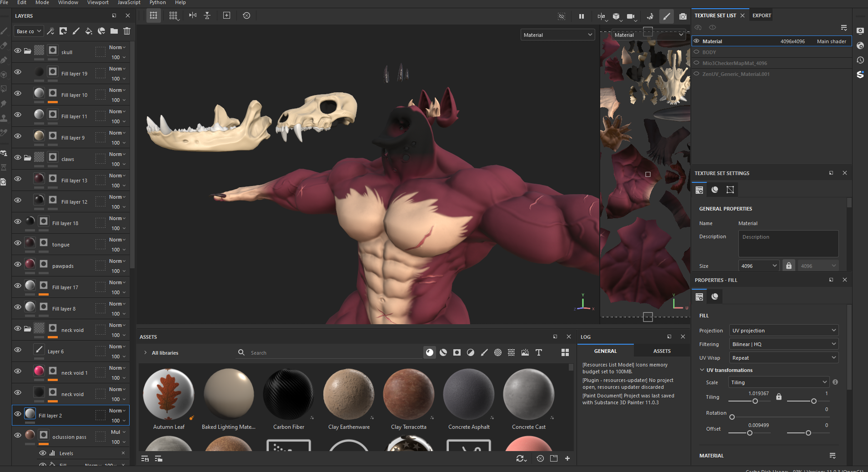Delete layer using the trash icon
Viewport: 868px width, 472px height.
tap(127, 31)
